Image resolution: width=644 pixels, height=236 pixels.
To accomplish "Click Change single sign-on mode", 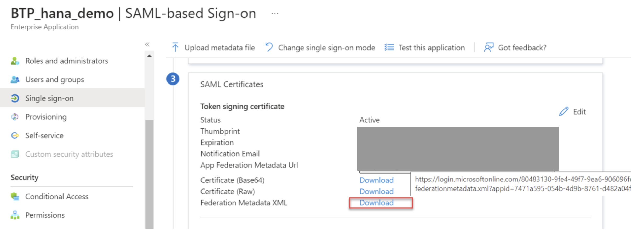I will pos(320,48).
